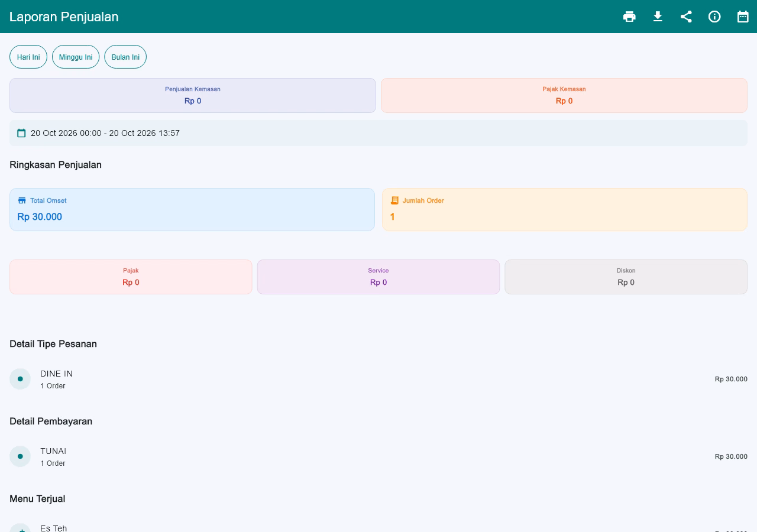Open the info icon in header
This screenshot has height=532, width=757.
point(714,17)
